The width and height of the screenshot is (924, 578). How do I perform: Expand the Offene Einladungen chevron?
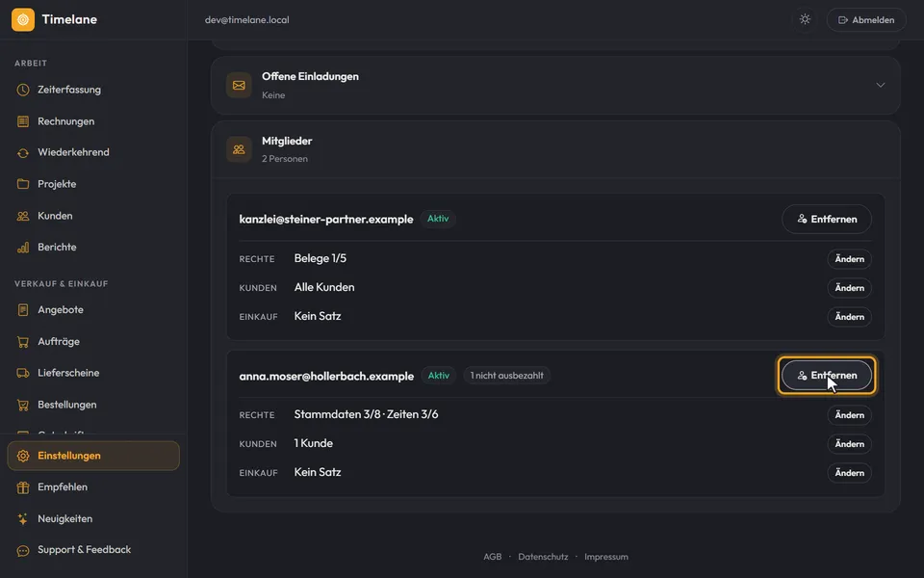tap(881, 85)
